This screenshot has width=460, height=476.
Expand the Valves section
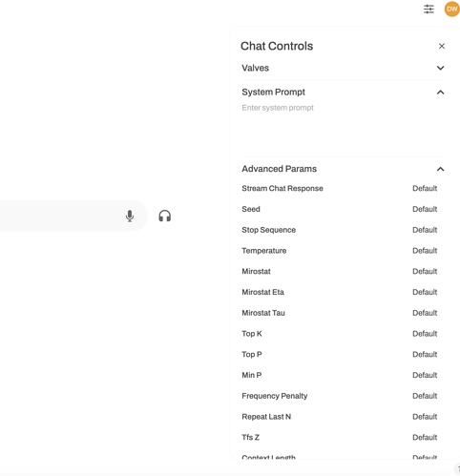click(x=343, y=68)
